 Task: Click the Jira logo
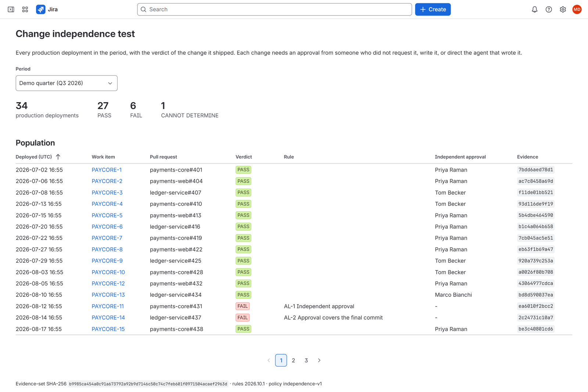click(x=47, y=10)
